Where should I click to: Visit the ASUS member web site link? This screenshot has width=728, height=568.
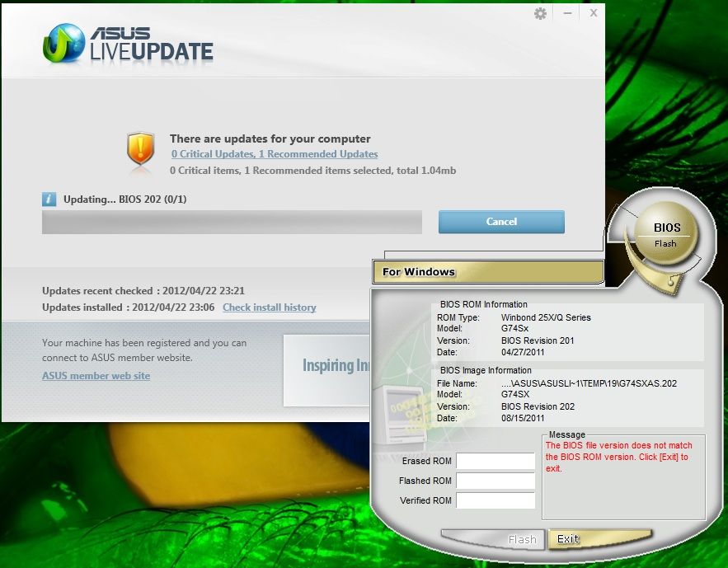coord(96,376)
